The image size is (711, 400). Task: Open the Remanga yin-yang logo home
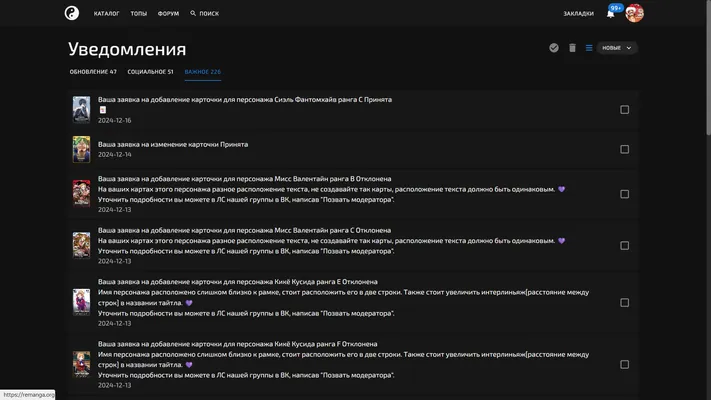72,13
